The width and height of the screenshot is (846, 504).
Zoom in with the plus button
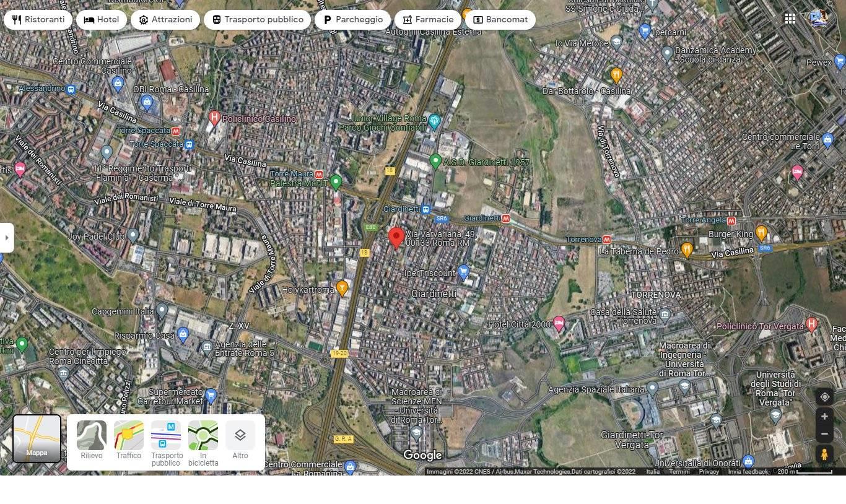824,417
